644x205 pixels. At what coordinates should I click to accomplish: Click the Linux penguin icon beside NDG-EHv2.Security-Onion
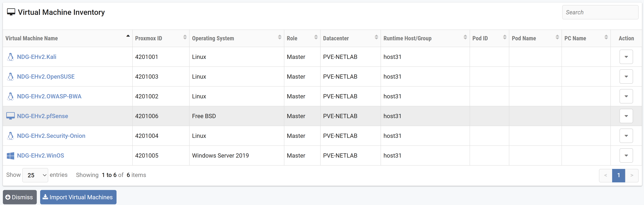click(x=10, y=136)
